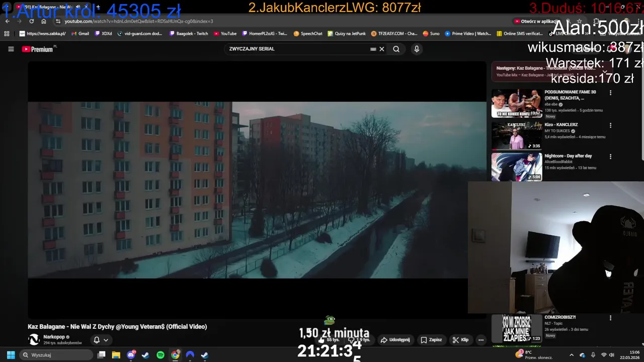The image size is (644, 362).
Task: Open more actions menu beside Klip
Action: (481, 340)
